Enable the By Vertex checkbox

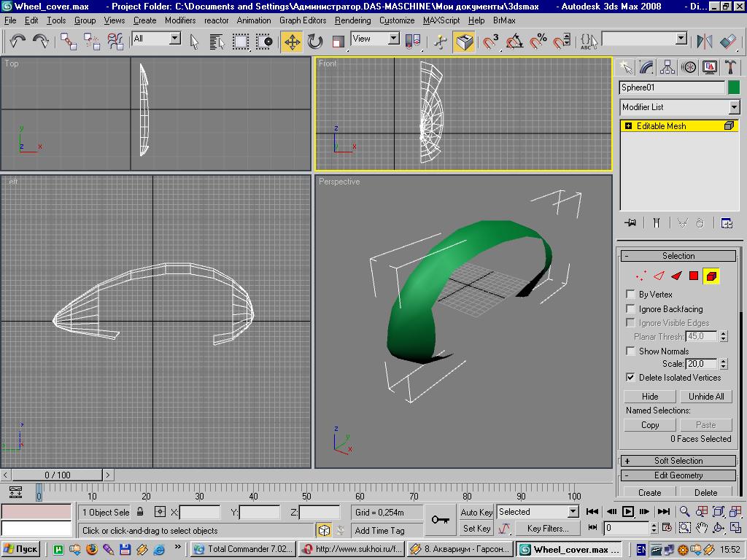pyautogui.click(x=630, y=294)
